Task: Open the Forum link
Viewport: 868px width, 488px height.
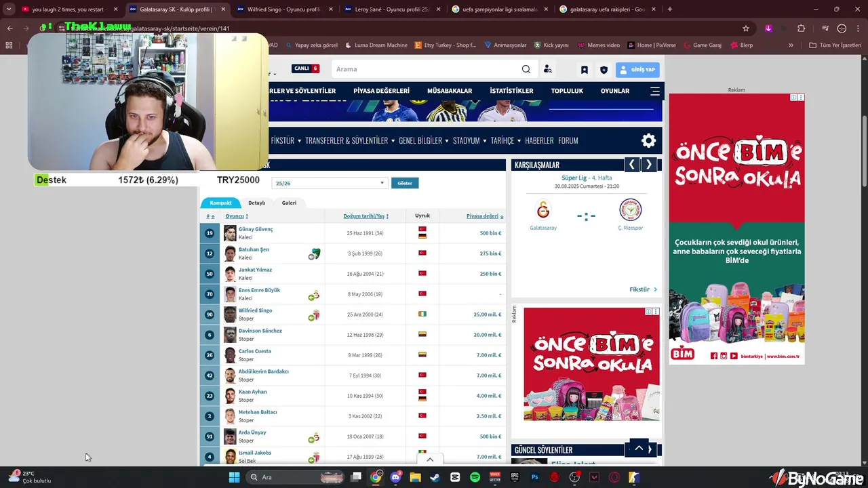Action: click(x=568, y=140)
